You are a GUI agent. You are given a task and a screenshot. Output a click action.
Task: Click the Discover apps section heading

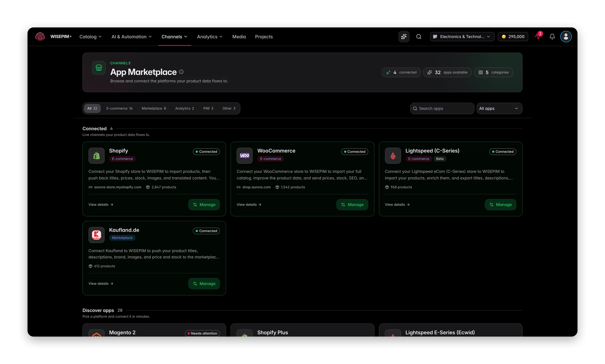point(98,310)
